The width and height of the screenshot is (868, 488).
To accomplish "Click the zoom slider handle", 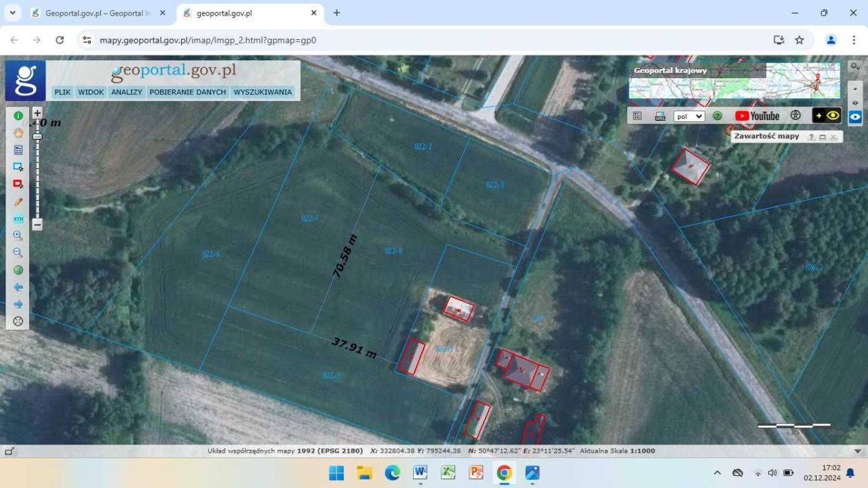I will click(x=37, y=136).
